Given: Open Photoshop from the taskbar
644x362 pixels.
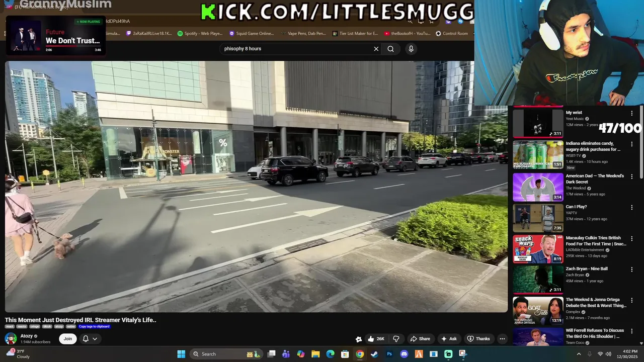Looking at the screenshot, I should pyautogui.click(x=389, y=354).
